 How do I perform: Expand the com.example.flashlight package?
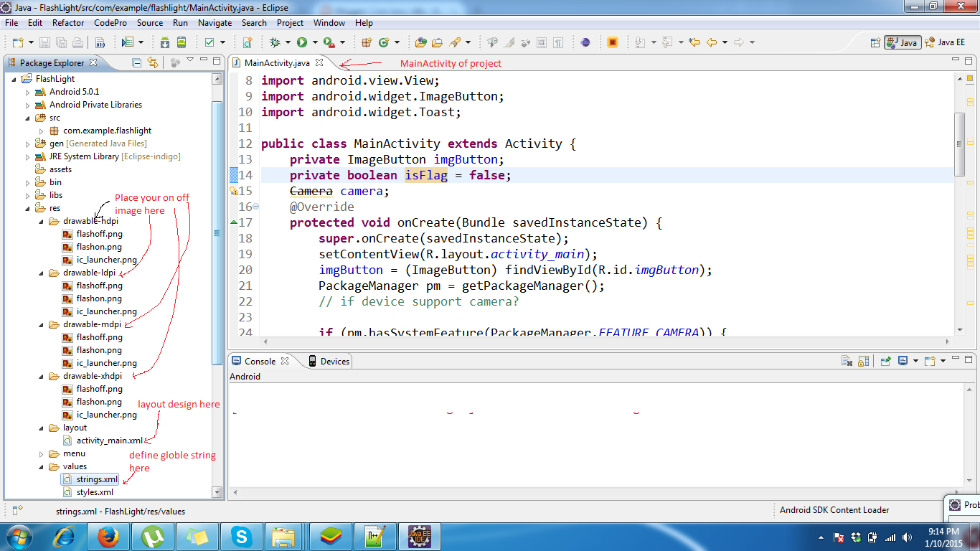click(42, 131)
